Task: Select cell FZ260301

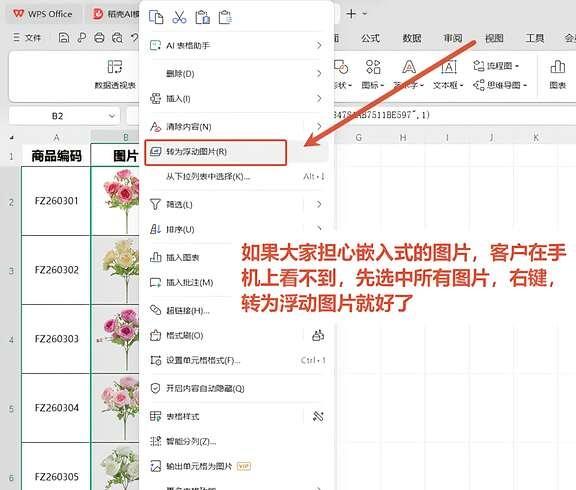Action: click(56, 201)
